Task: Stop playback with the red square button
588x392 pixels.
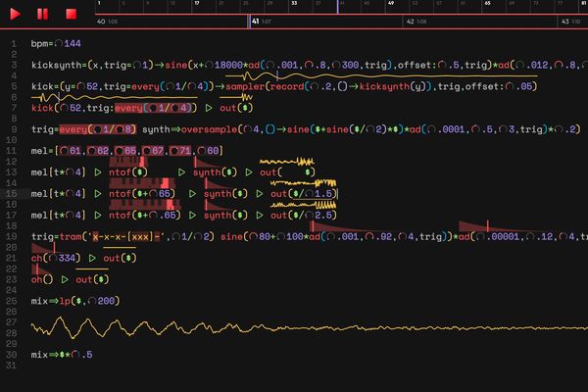Action: pos(72,14)
